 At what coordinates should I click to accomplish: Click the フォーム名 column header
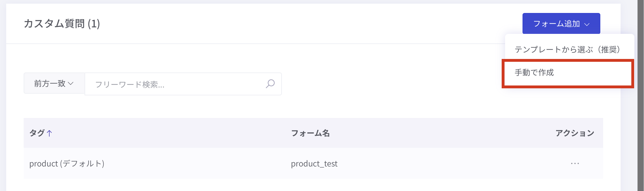310,133
